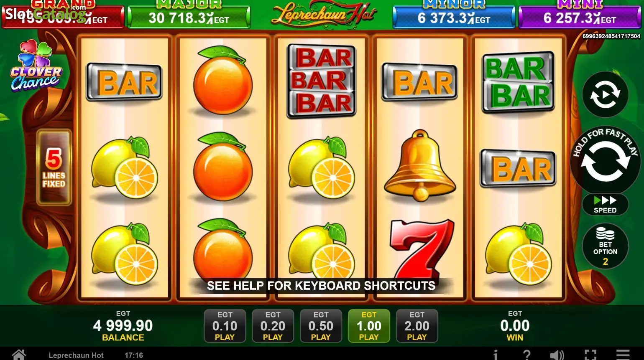Open the Bet Option coins selector

605,246
